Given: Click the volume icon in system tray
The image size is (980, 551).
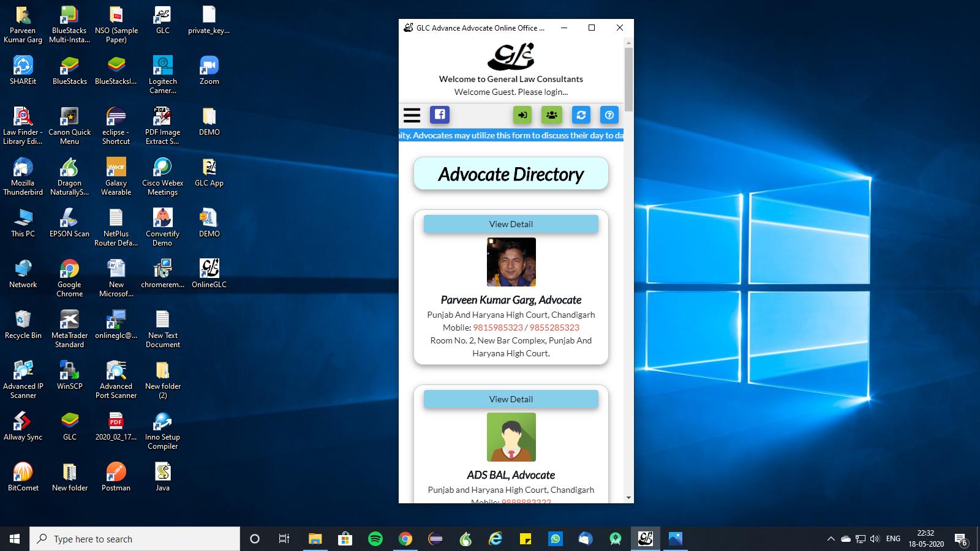Looking at the screenshot, I should pos(874,539).
